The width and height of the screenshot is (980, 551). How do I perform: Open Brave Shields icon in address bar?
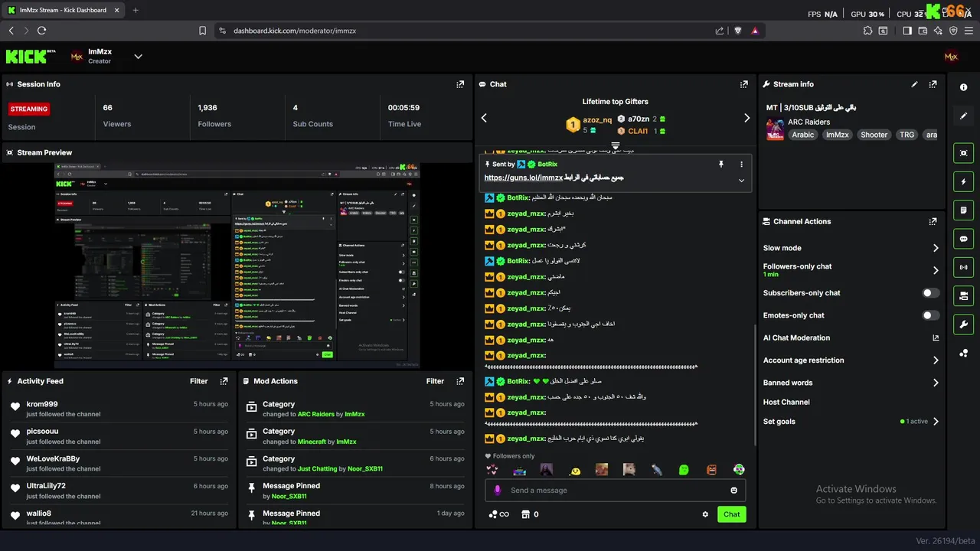coord(738,31)
